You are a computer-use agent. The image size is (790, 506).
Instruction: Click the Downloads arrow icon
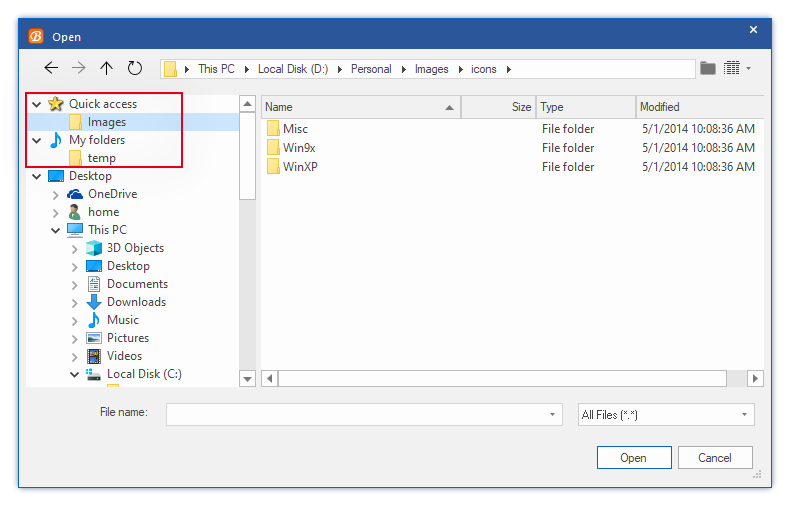coord(94,302)
